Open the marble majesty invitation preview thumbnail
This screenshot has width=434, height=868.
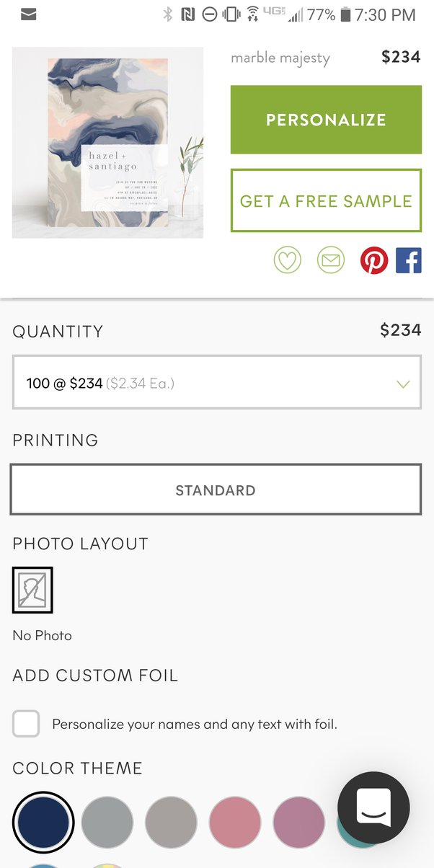107,142
